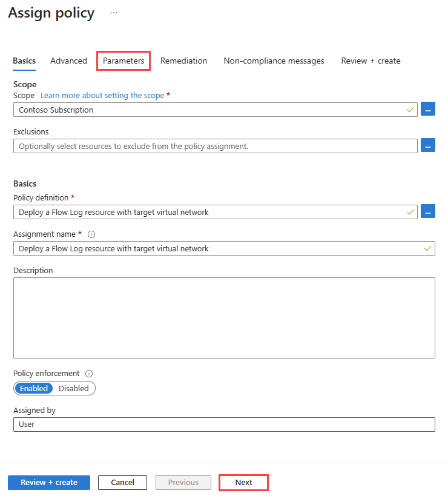Image resolution: width=448 pixels, height=499 pixels.
Task: Set policy enforcement to Disabled
Action: (x=74, y=388)
